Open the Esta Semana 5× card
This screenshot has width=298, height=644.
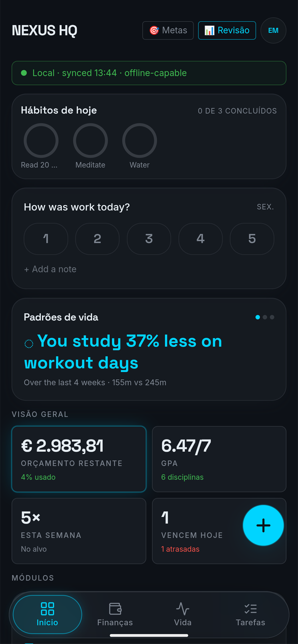79,531
